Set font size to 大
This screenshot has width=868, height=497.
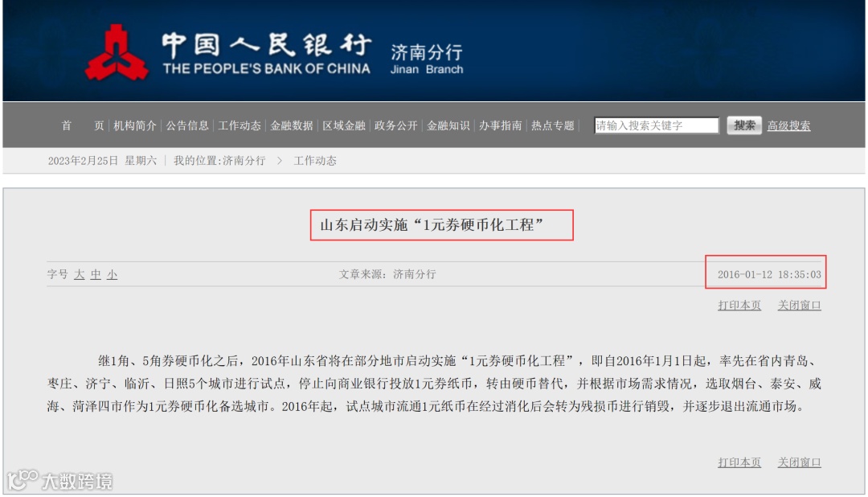click(79, 274)
